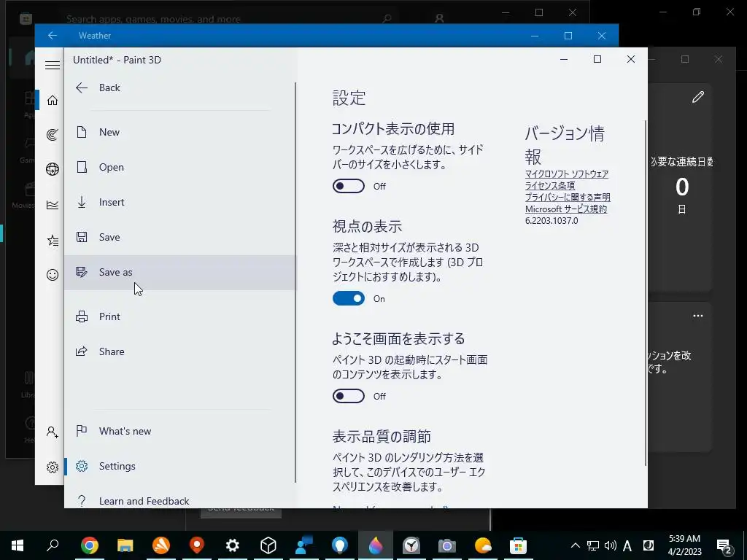The image size is (747, 560).
Task: Open the Alarms & Clock taskbar icon
Action: 411,545
